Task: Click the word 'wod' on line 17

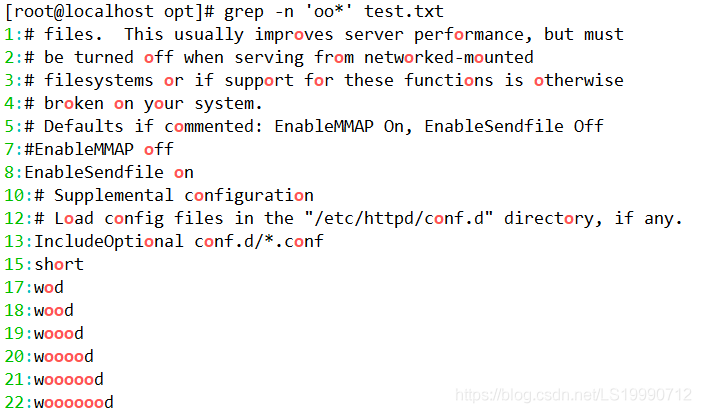Action: coord(49,288)
